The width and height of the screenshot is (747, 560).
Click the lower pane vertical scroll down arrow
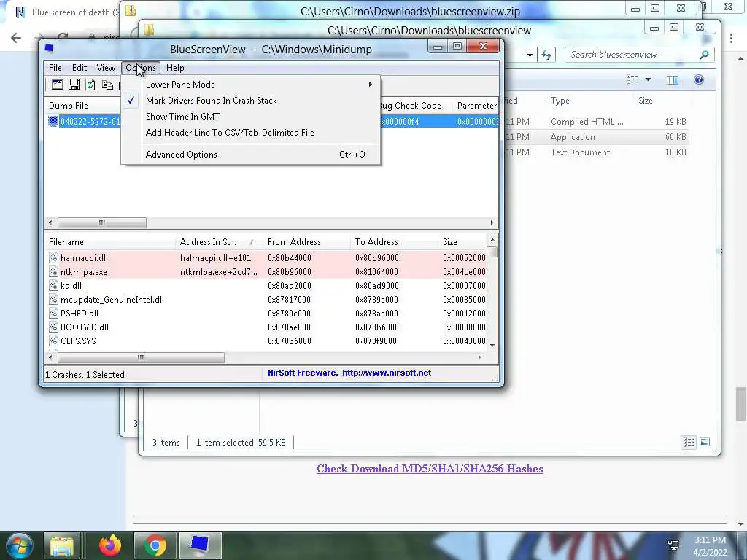[492, 345]
